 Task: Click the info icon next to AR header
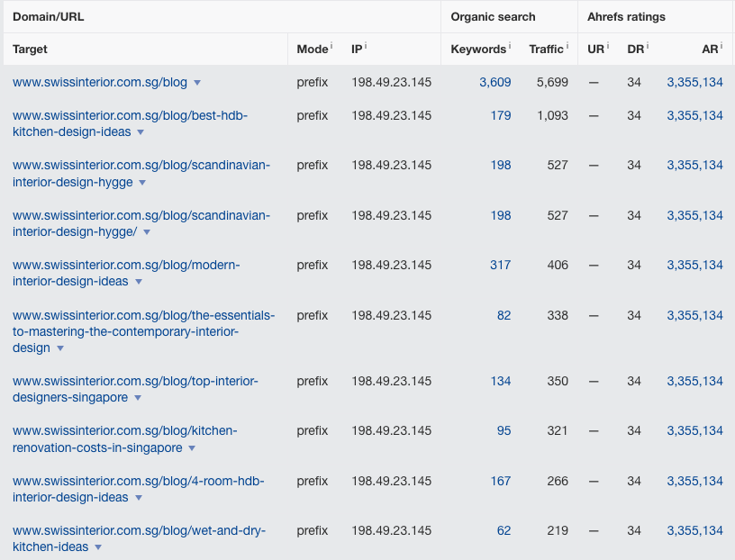[721, 46]
